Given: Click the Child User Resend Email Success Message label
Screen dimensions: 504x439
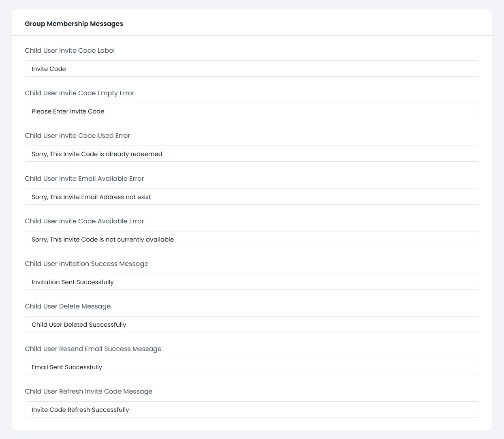Looking at the screenshot, I should [93, 349].
